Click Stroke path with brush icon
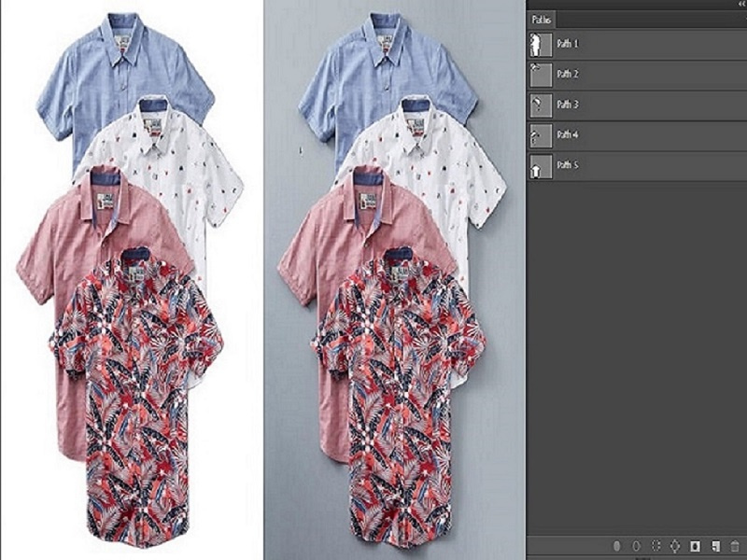Viewport: 747px width, 560px height. 636,545
